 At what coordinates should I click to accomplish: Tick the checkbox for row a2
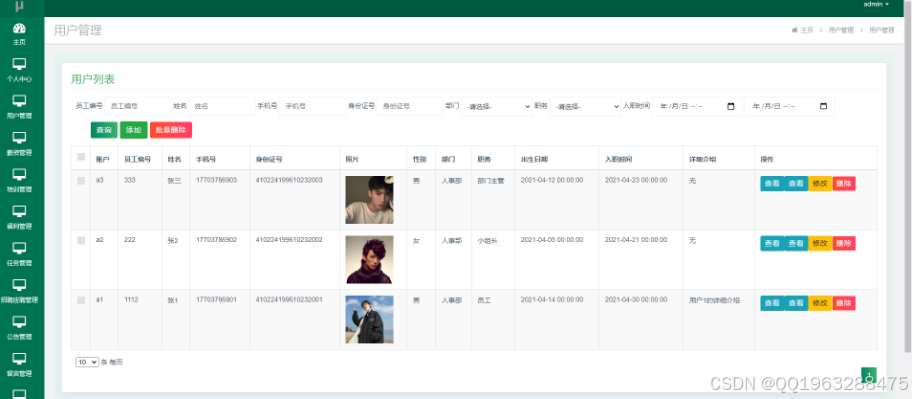coord(81,240)
